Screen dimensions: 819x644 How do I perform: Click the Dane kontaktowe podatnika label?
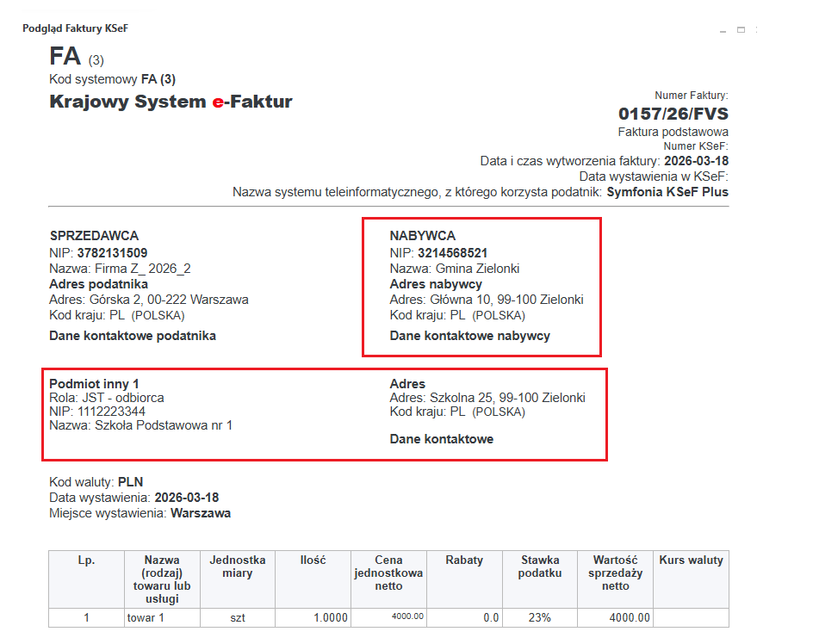pyautogui.click(x=133, y=336)
